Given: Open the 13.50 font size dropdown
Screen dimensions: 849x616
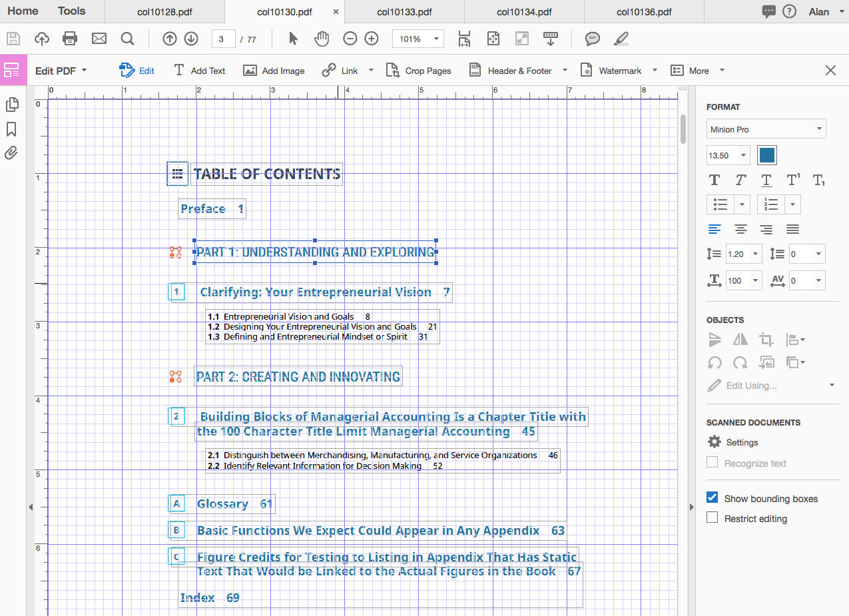Looking at the screenshot, I should (x=743, y=155).
